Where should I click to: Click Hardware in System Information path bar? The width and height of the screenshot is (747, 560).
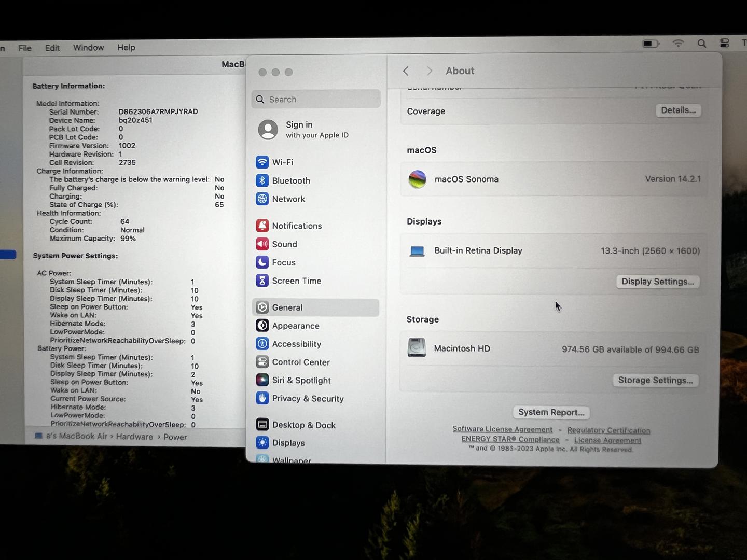pyautogui.click(x=134, y=437)
